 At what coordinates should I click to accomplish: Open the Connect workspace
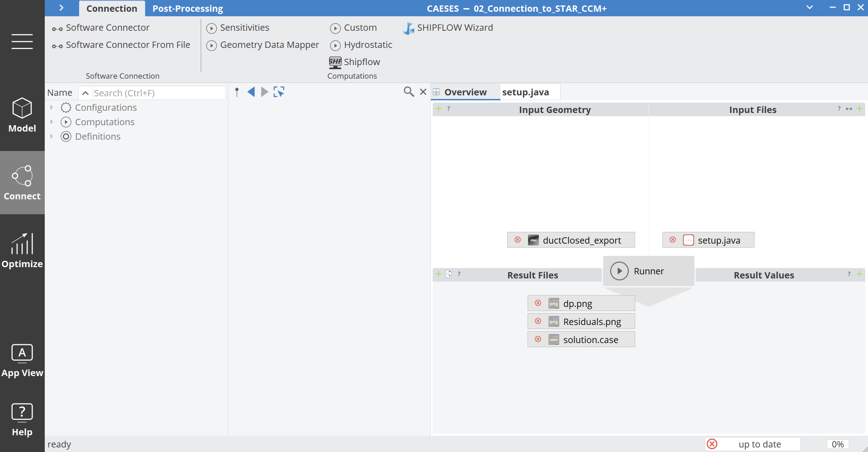(x=22, y=183)
